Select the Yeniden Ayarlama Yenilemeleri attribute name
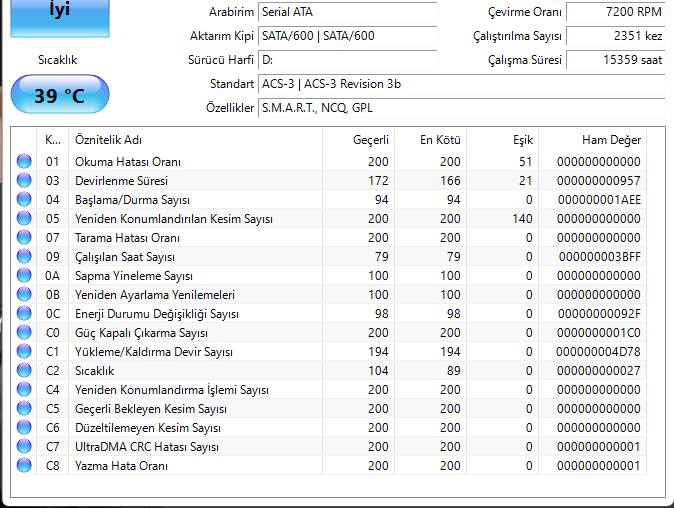The image size is (674, 508). point(155,295)
